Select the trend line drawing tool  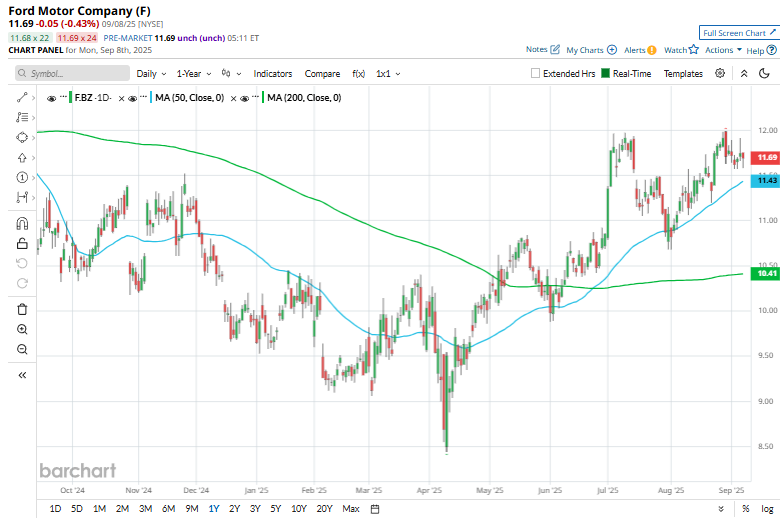pos(22,98)
